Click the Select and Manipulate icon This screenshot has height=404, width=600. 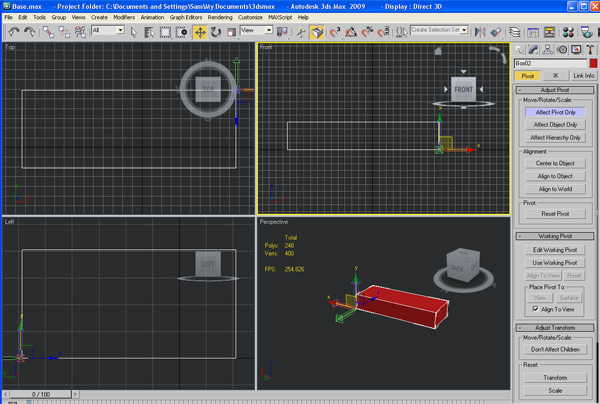point(301,32)
